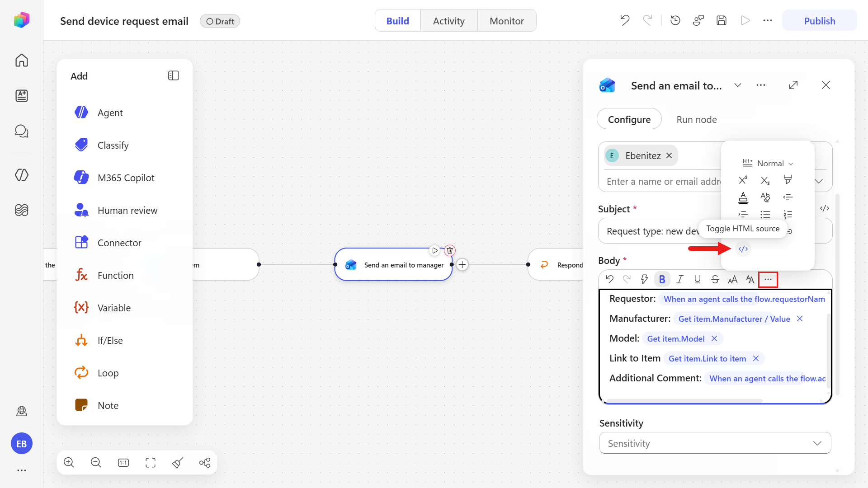
Task: Apply subscript formatting
Action: click(x=765, y=180)
